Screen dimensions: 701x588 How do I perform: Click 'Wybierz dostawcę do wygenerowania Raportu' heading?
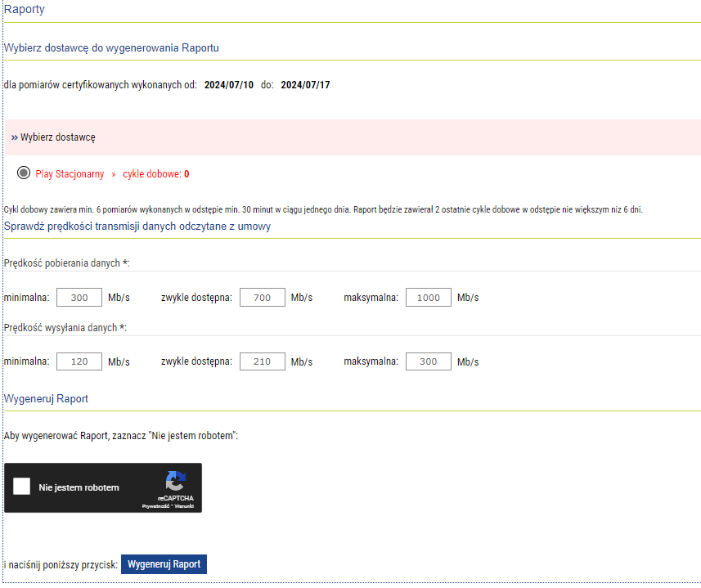[111, 47]
